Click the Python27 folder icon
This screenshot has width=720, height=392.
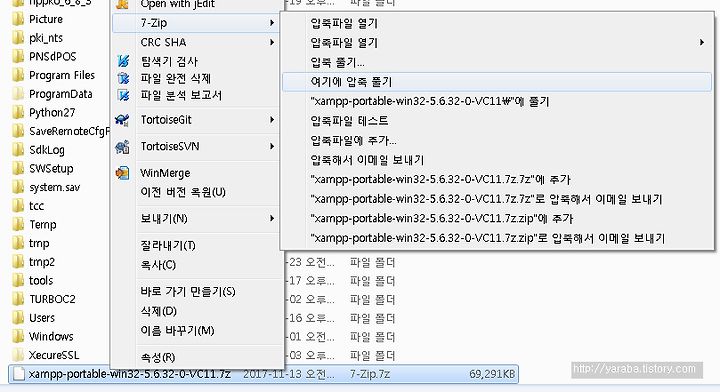coord(18,112)
